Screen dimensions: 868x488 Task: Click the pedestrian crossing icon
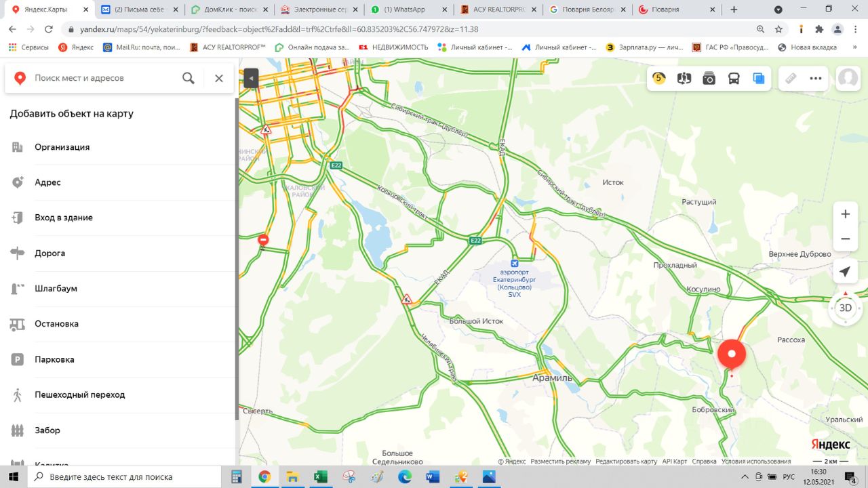pyautogui.click(x=18, y=394)
